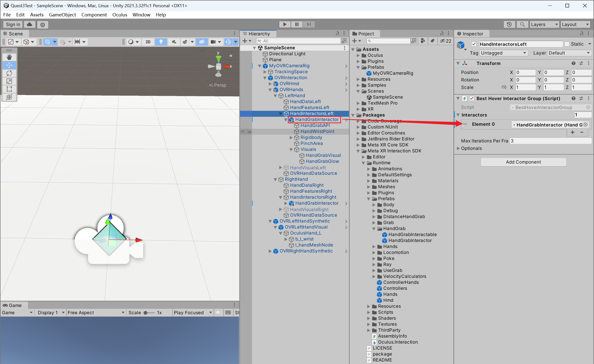Click the Sign in button
This screenshot has height=364, width=594.
(x=13, y=24)
